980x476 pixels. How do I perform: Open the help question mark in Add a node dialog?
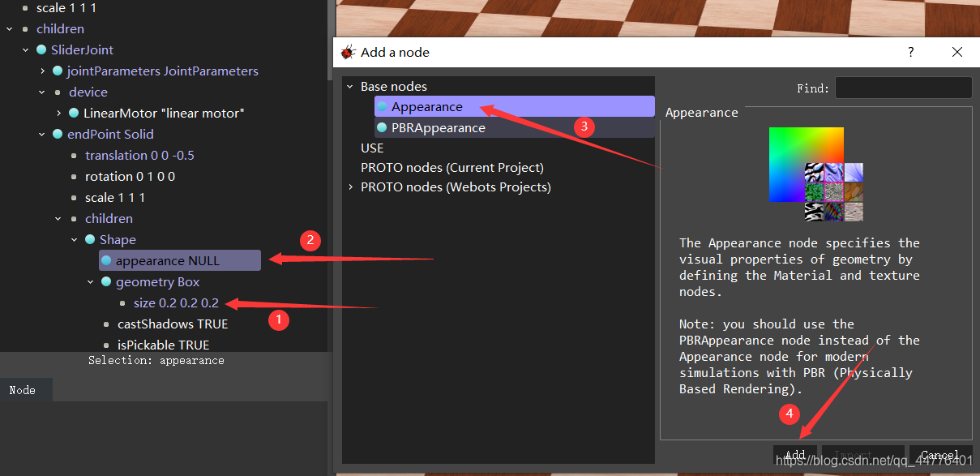pos(911,52)
